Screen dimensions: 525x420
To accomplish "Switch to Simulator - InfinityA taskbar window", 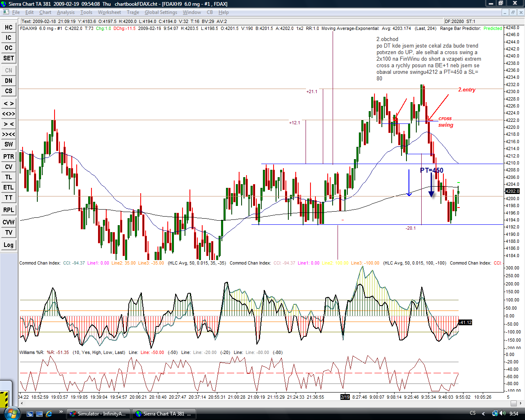I will pos(98,414).
